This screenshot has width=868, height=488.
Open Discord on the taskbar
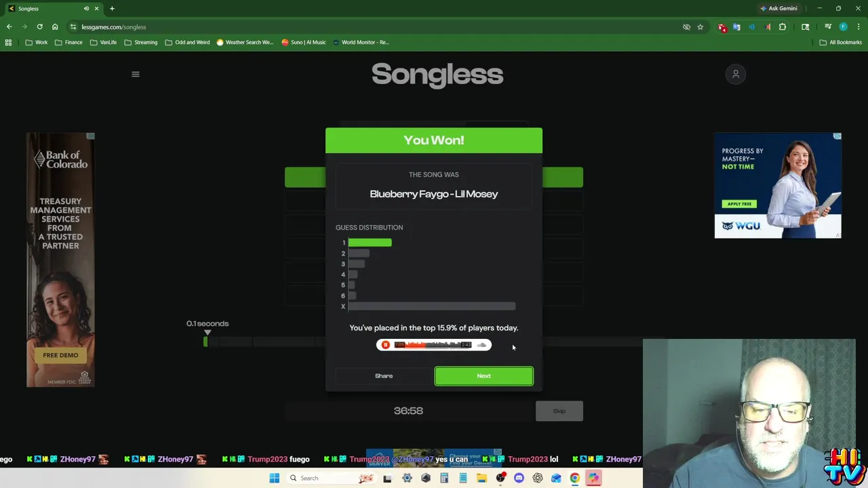pos(519,478)
